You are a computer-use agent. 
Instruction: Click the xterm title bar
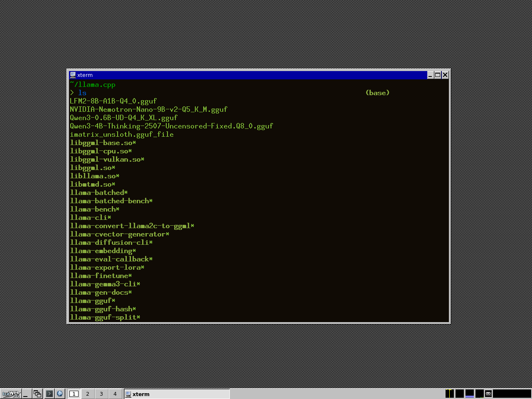click(249, 75)
